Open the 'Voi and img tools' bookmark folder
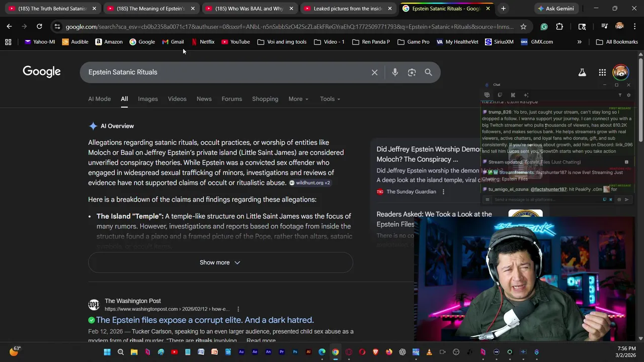The image size is (644, 362). tap(282, 42)
